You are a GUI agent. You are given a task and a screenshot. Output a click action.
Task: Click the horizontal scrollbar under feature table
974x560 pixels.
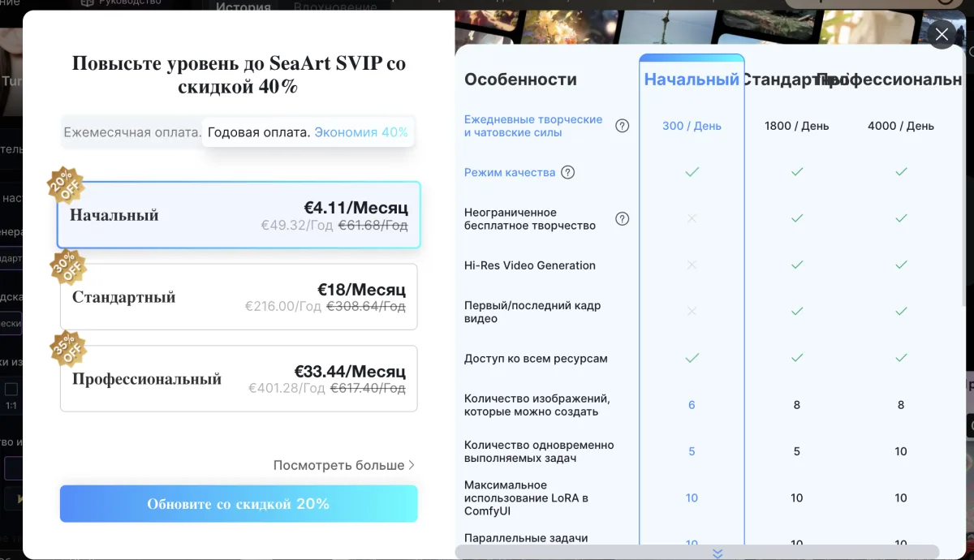pyautogui.click(x=696, y=551)
